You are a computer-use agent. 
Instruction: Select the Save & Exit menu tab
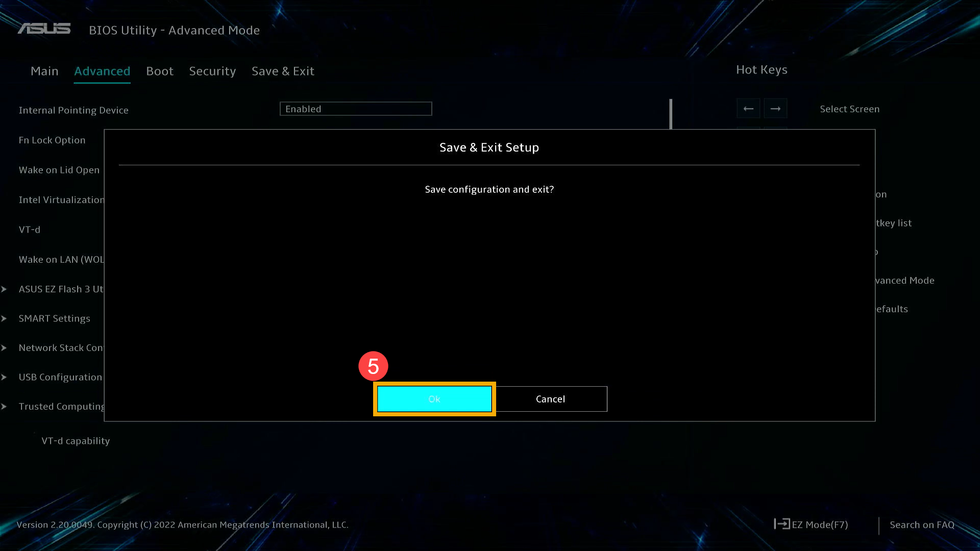point(283,70)
